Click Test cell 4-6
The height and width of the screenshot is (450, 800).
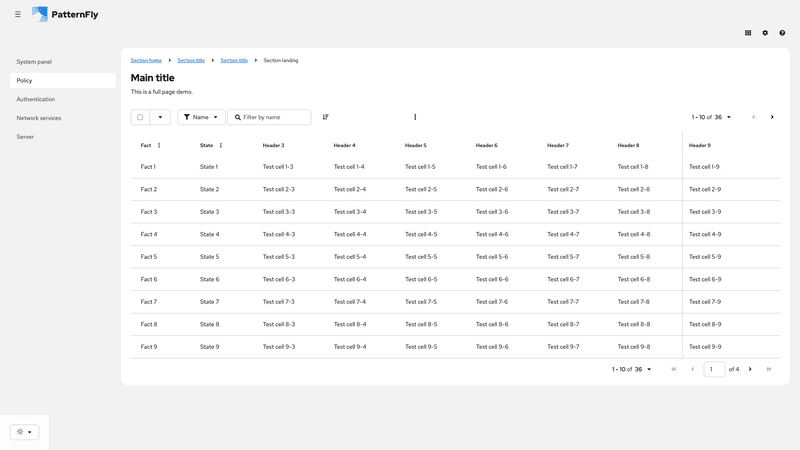pyautogui.click(x=492, y=234)
